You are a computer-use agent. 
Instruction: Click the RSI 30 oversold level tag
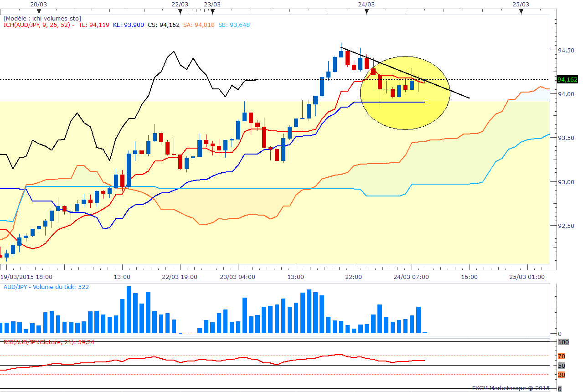point(562,375)
